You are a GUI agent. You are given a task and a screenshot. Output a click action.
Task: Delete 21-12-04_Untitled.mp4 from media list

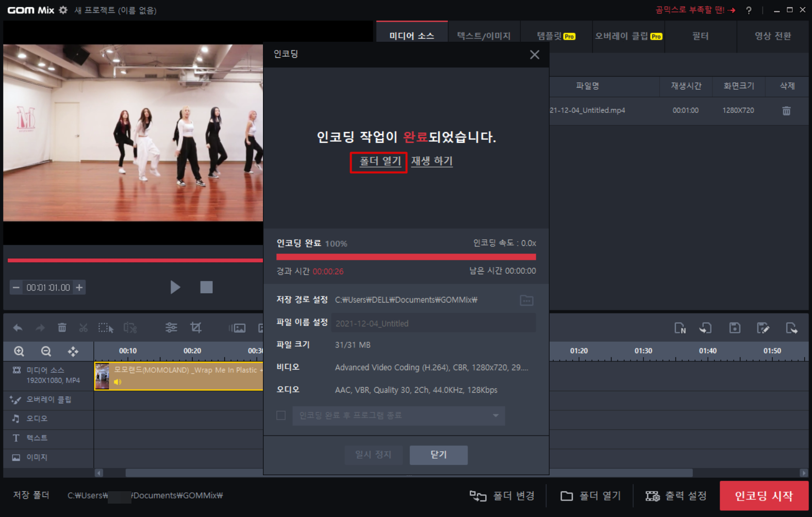(786, 111)
